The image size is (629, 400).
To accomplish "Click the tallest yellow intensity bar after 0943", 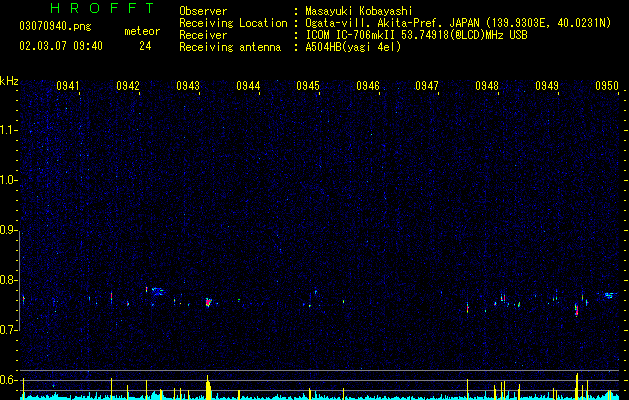I will [x=208, y=387].
